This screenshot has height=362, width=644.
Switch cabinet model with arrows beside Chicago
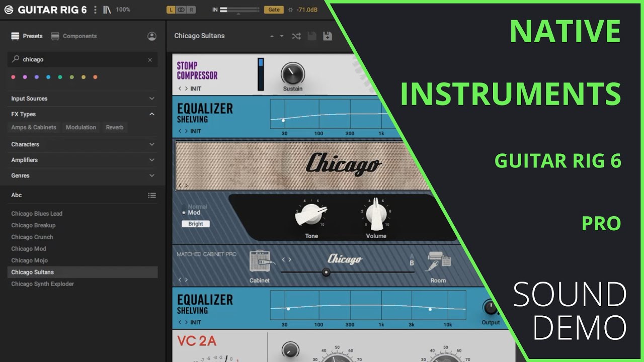(x=286, y=260)
